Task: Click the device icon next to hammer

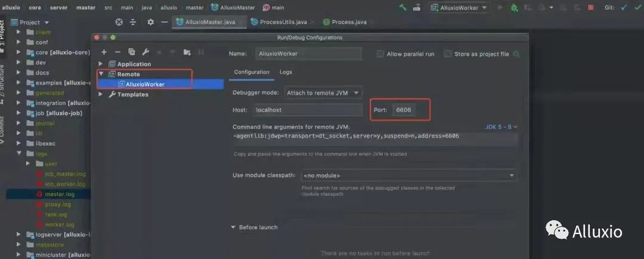Action: [x=416, y=7]
